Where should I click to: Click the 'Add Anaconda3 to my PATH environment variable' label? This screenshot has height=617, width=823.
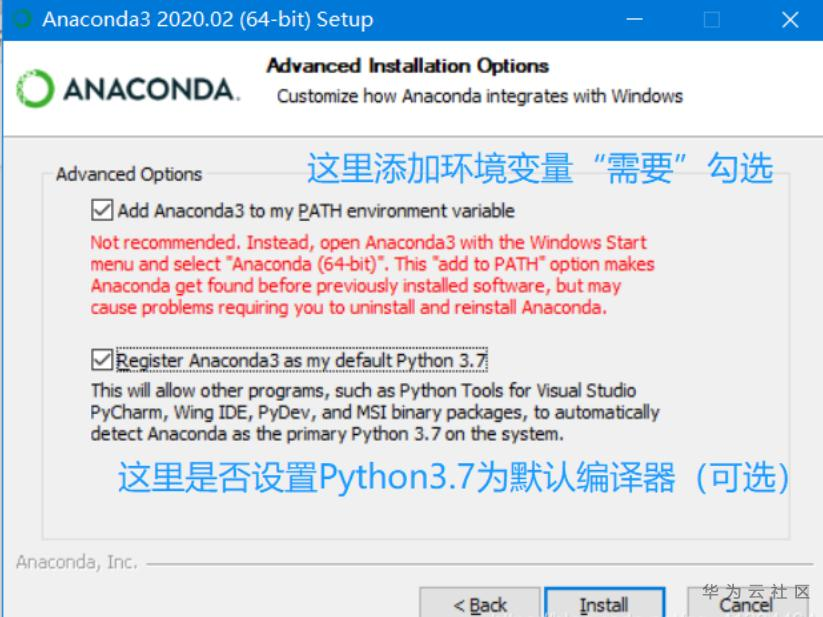316,211
